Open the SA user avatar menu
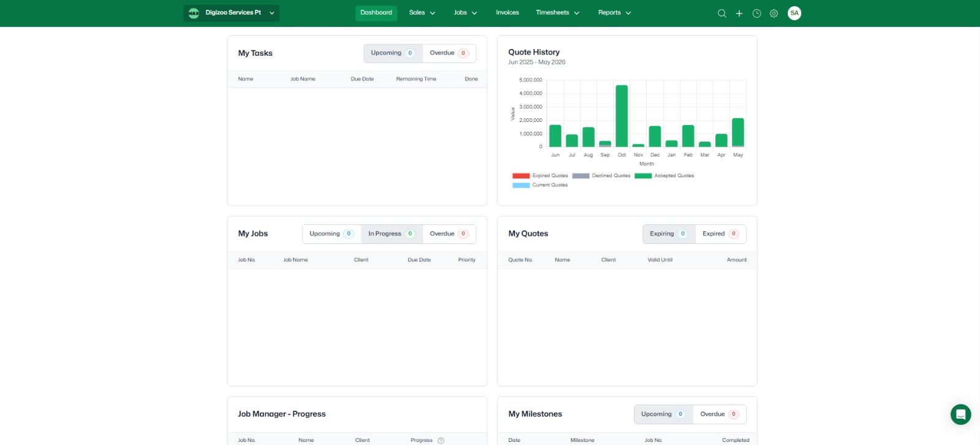The image size is (980, 445). (794, 13)
